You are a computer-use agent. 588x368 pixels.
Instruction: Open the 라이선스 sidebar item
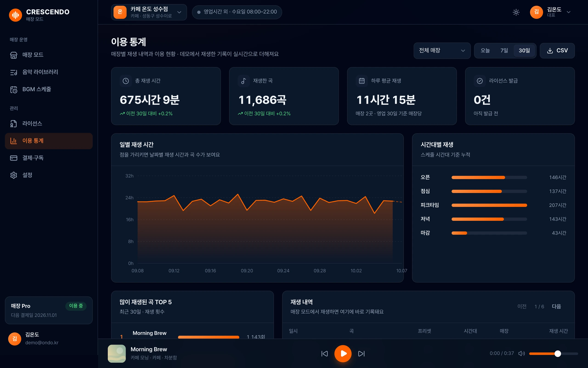(49, 124)
